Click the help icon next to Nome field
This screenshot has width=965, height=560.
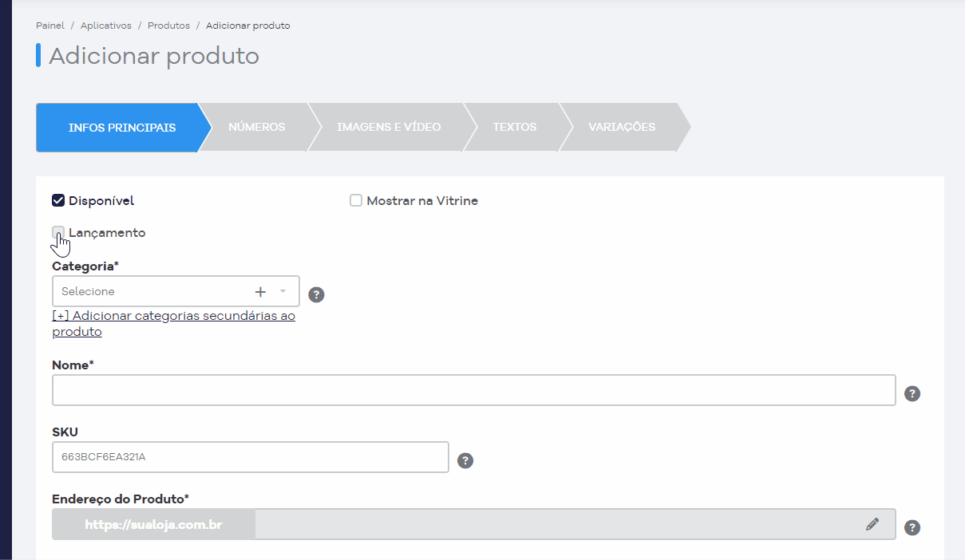[912, 393]
